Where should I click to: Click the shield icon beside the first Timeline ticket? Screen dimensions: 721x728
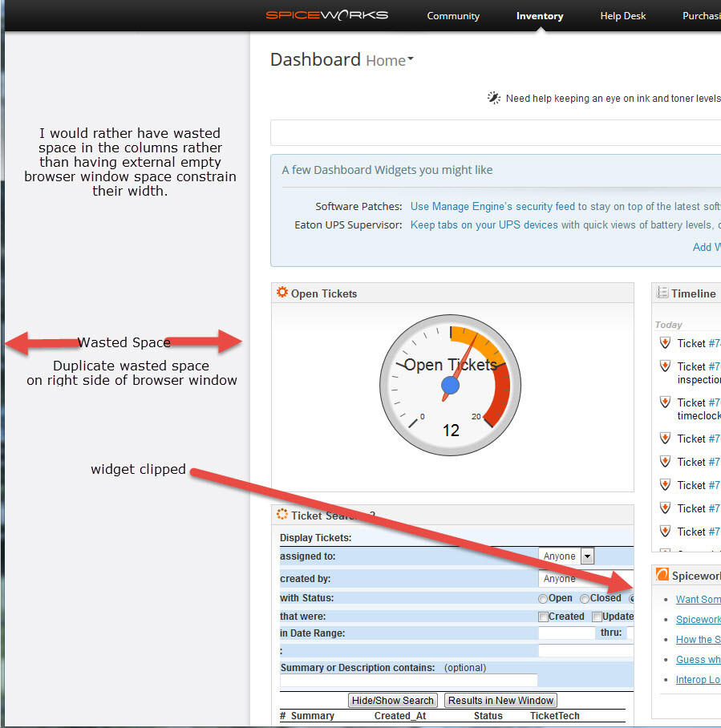point(665,342)
